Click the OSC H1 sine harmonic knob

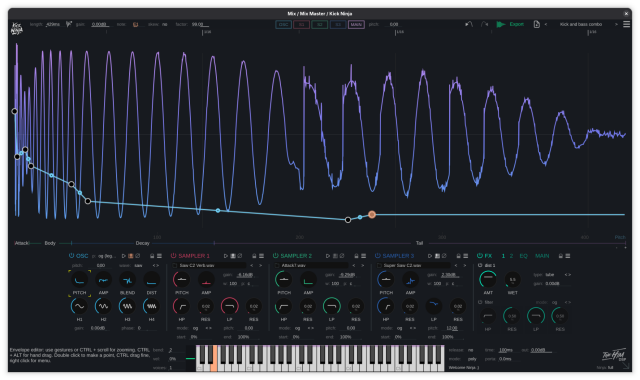point(79,306)
